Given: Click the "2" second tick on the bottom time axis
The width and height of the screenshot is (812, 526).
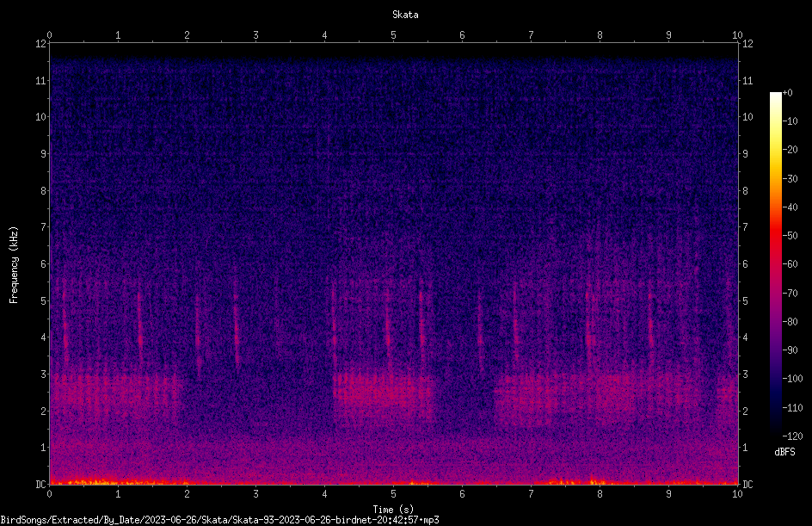Looking at the screenshot, I should point(187,494).
